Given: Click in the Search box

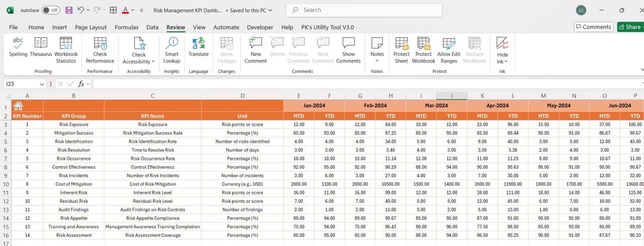Looking at the screenshot, I should point(364,10).
